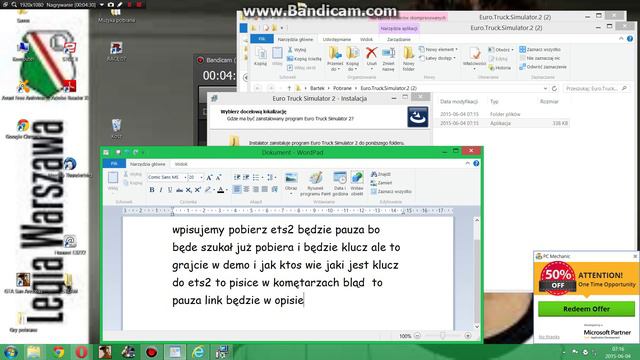Open the WordPad Plik menu
The height and width of the screenshot is (360, 640).
tap(114, 164)
